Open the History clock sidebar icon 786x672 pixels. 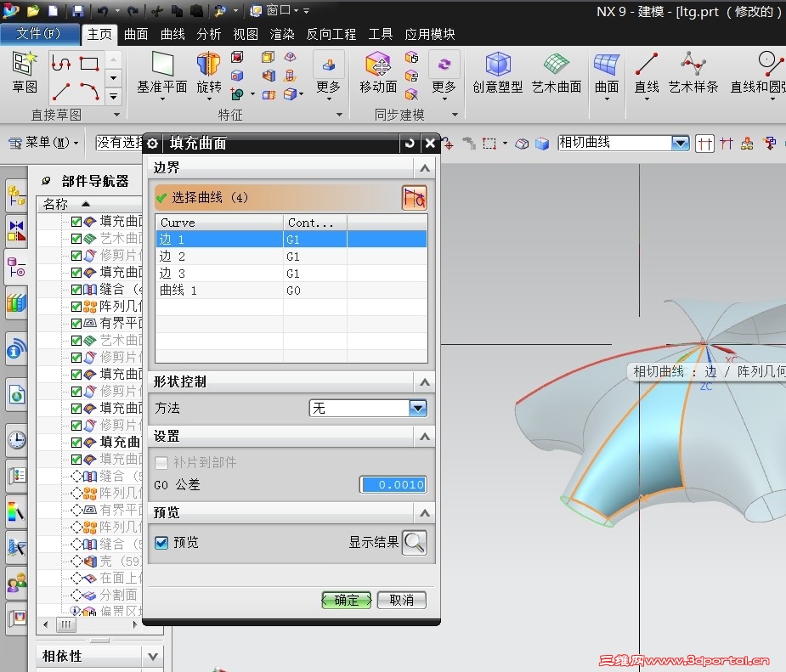click(16, 440)
